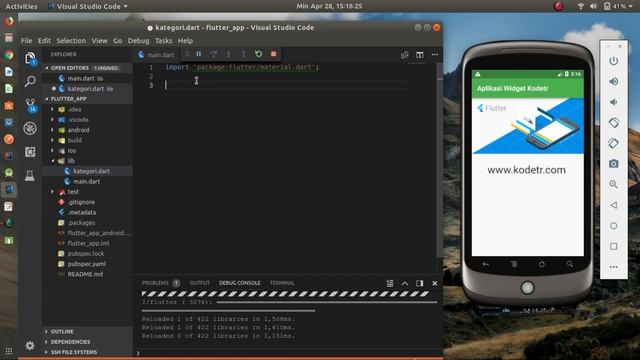Open changes icon in editor title bar
The width and height of the screenshot is (640, 360).
(404, 55)
